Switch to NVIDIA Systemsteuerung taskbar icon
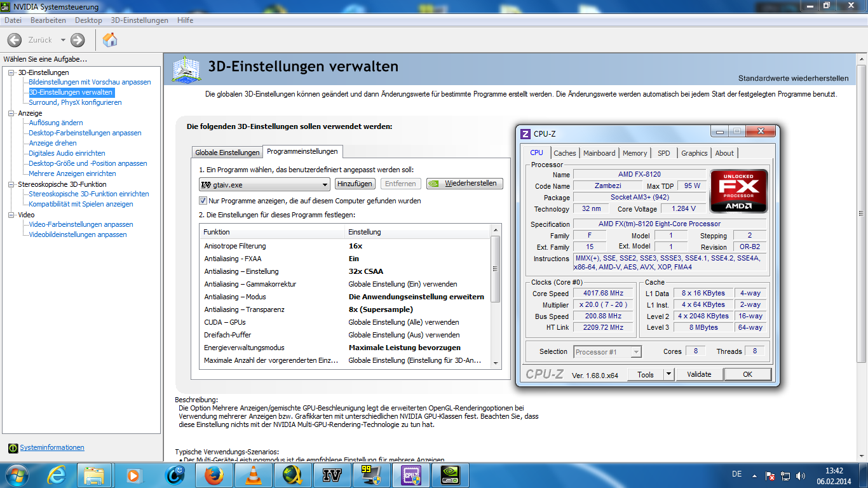 [451, 475]
